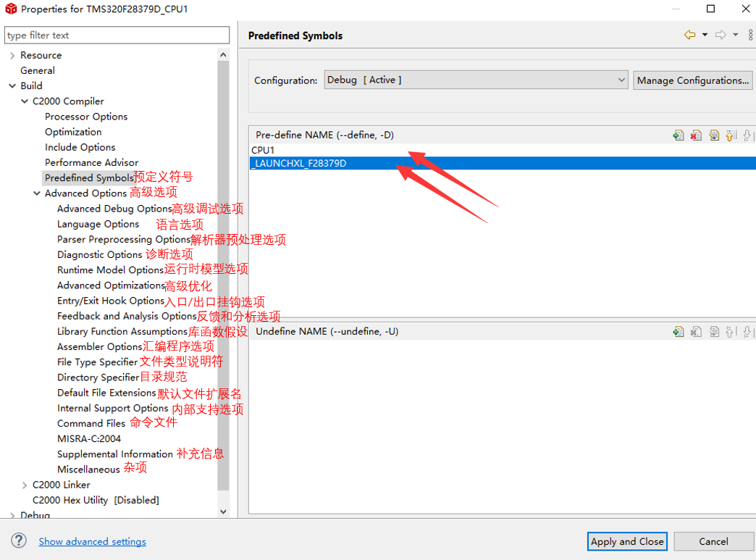
Task: Open MISRA-C:2004 settings
Action: (89, 439)
